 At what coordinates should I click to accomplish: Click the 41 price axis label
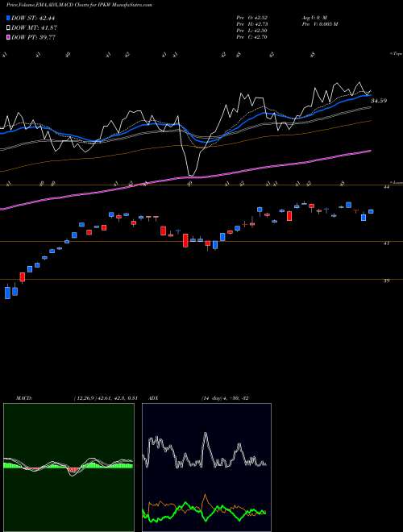point(386,243)
